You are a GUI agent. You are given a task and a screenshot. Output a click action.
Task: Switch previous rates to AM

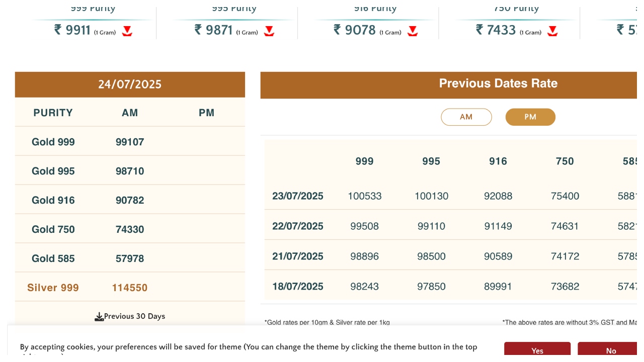pyautogui.click(x=466, y=117)
